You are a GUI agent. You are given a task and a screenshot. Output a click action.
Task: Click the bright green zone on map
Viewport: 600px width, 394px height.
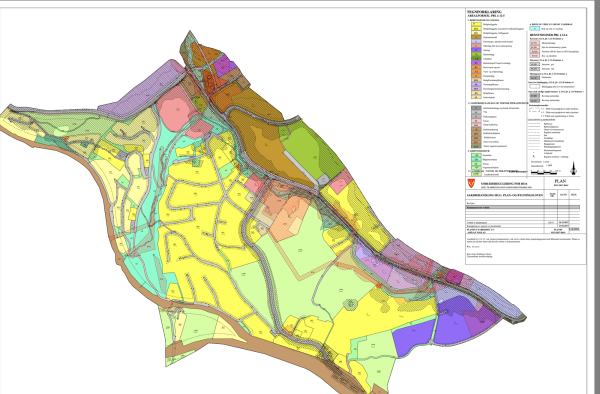(312, 151)
